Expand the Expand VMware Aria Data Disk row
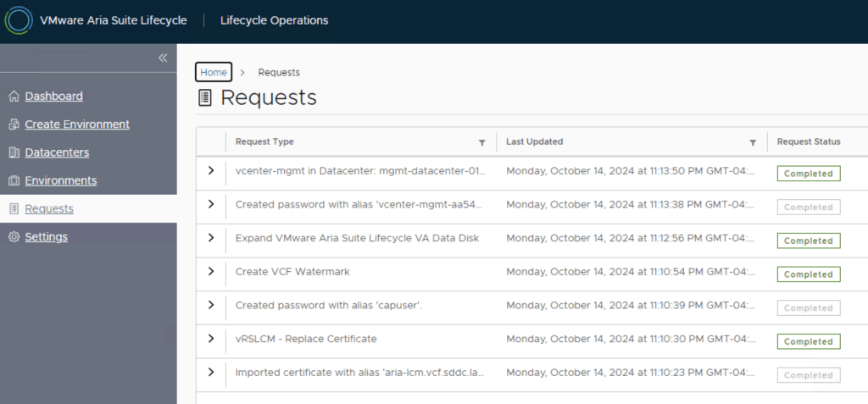Screen dimensions: 868x404 [211, 238]
